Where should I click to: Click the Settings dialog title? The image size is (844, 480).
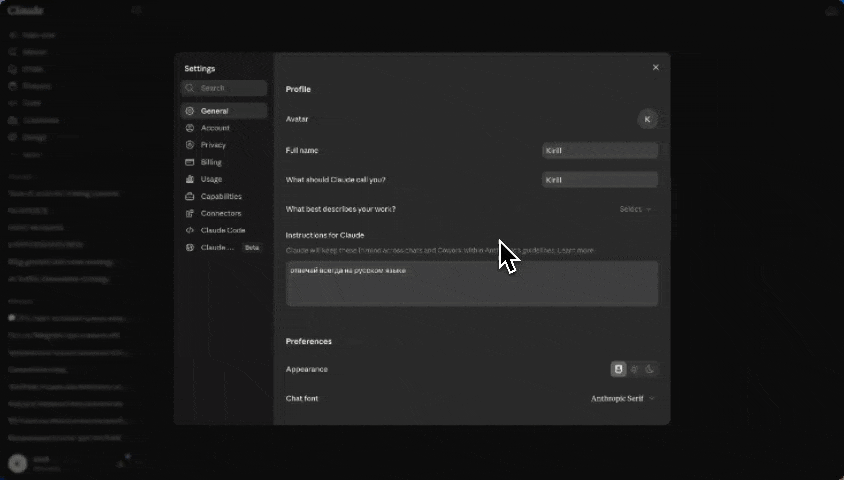pos(200,68)
